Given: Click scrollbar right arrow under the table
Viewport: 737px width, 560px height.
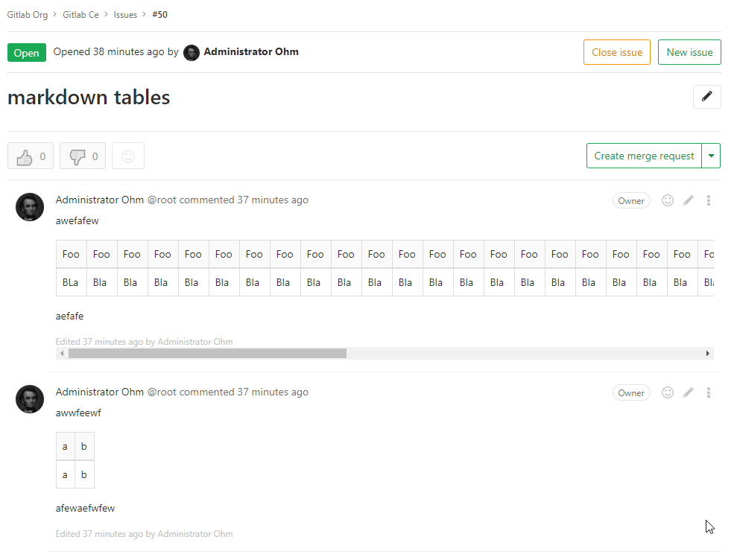Looking at the screenshot, I should point(708,354).
